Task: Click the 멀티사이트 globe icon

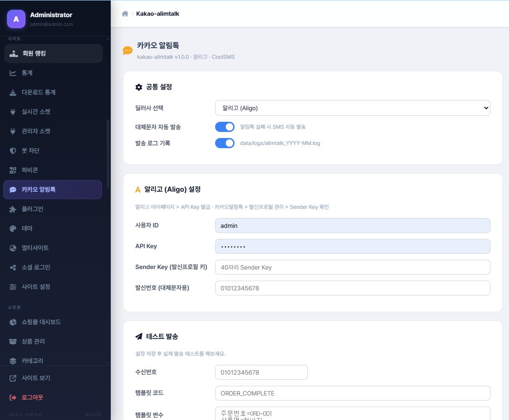Action: 13,248
